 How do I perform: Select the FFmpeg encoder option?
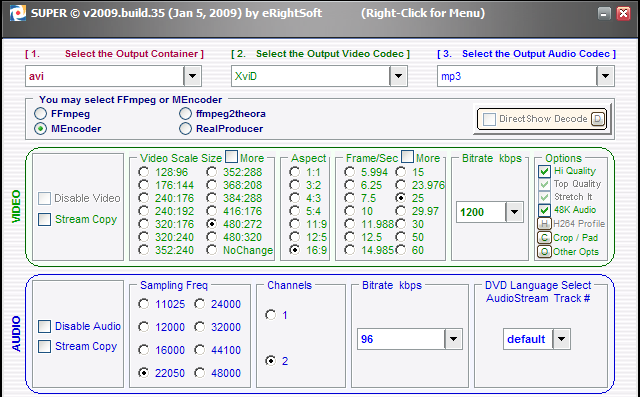(40, 113)
